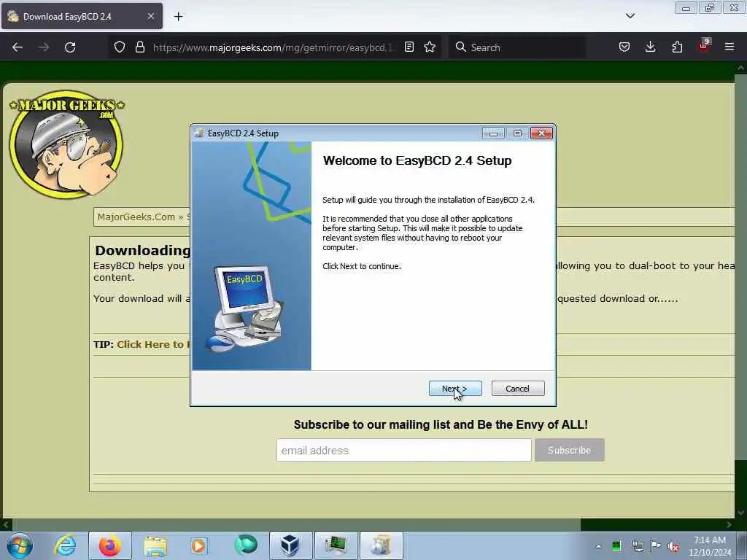Click the horizontal scrollbar right arrow
Viewport: 747px width, 560px height.
(729, 525)
